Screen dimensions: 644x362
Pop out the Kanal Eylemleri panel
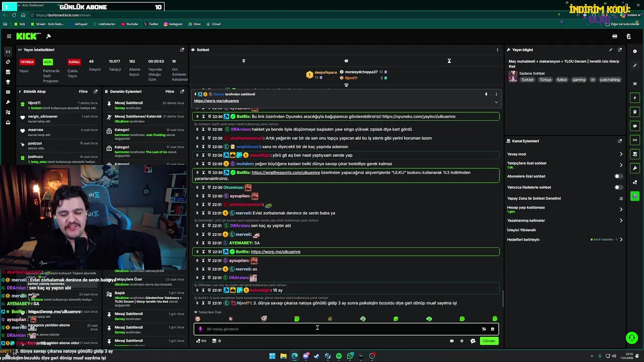click(x=620, y=141)
